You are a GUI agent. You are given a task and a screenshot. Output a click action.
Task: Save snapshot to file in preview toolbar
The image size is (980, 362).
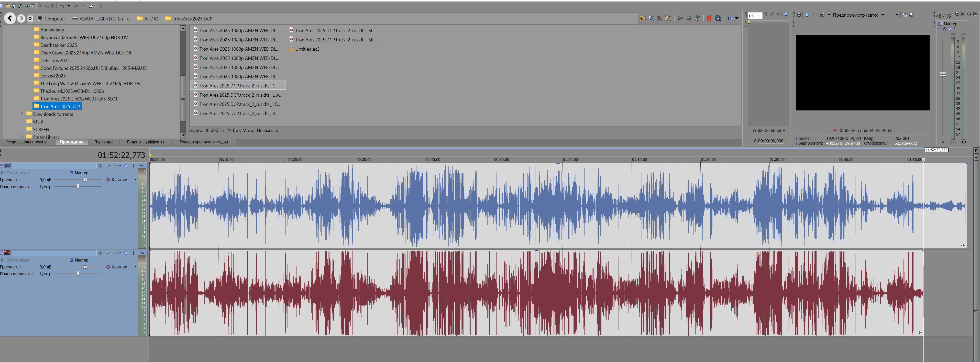click(911, 15)
